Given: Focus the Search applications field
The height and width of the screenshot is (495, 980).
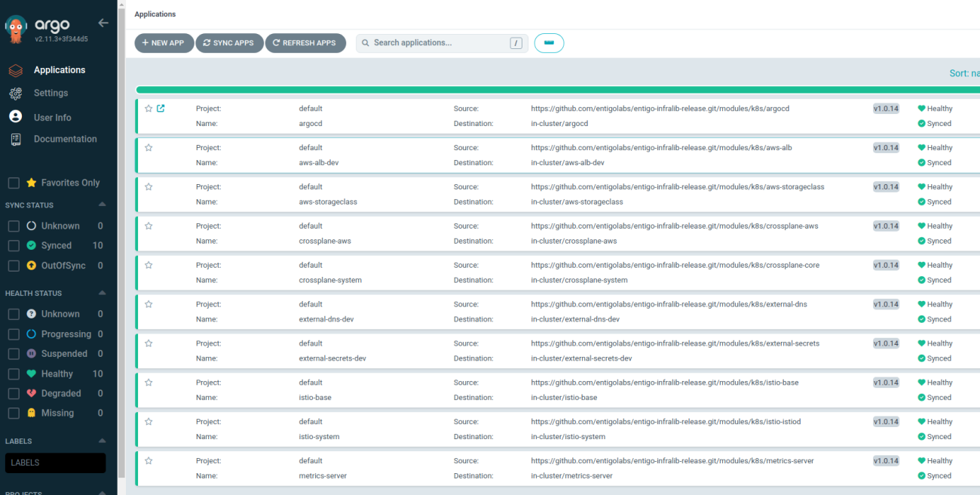Looking at the screenshot, I should click(442, 43).
